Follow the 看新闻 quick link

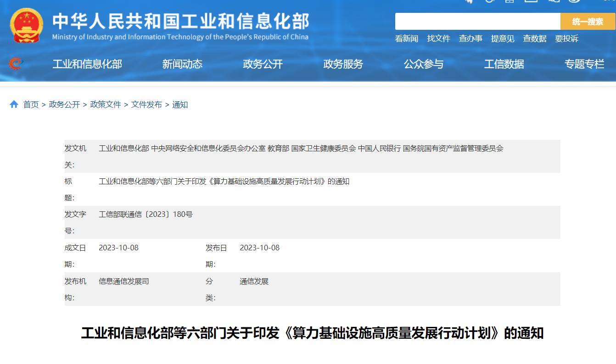coord(407,39)
